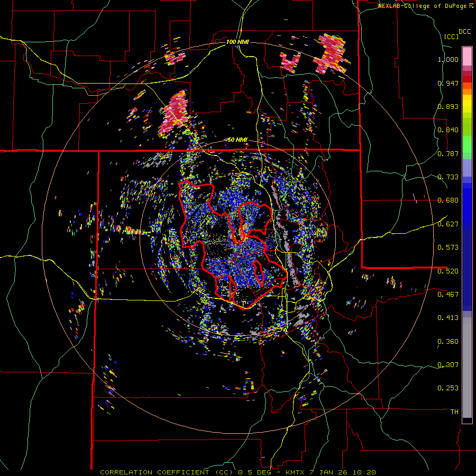Image resolution: width=476 pixels, height=476 pixels.
Task: Click the NEXLAB-College of DuPage credit text
Action: [x=423, y=6]
